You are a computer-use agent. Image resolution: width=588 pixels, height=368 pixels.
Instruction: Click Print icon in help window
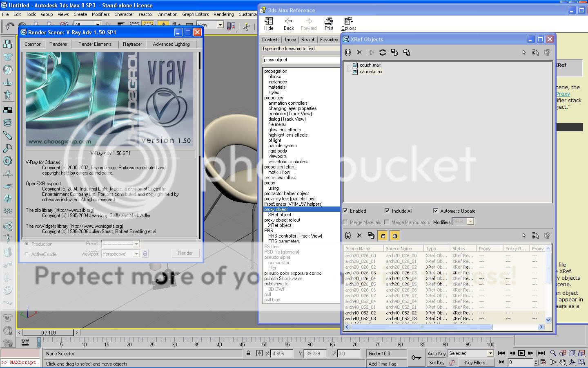click(x=329, y=24)
